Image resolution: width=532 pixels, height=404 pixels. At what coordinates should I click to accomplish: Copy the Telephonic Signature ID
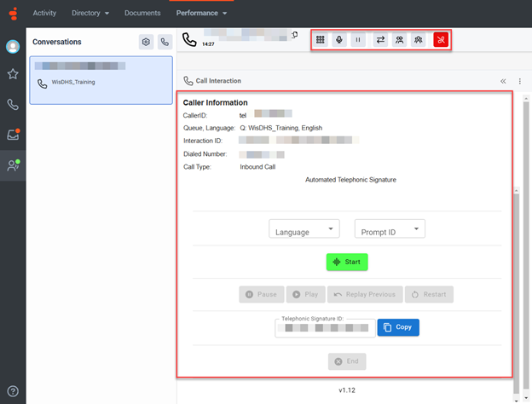tap(398, 327)
